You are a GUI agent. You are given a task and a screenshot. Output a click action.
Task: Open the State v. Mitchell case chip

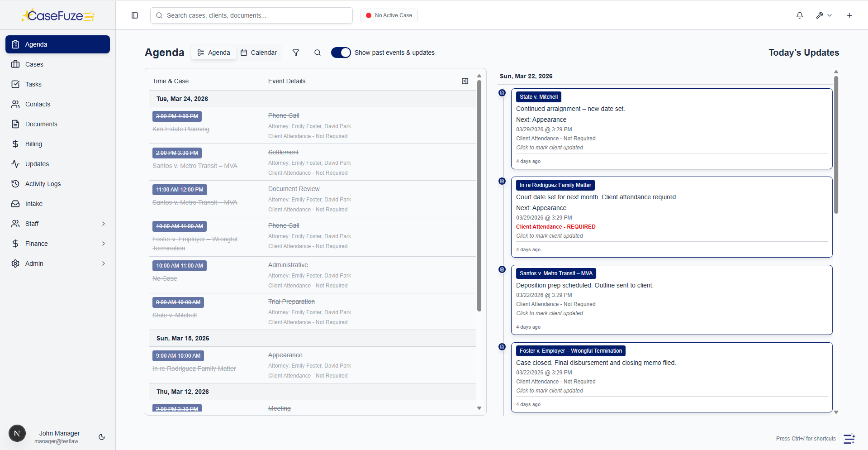538,96
